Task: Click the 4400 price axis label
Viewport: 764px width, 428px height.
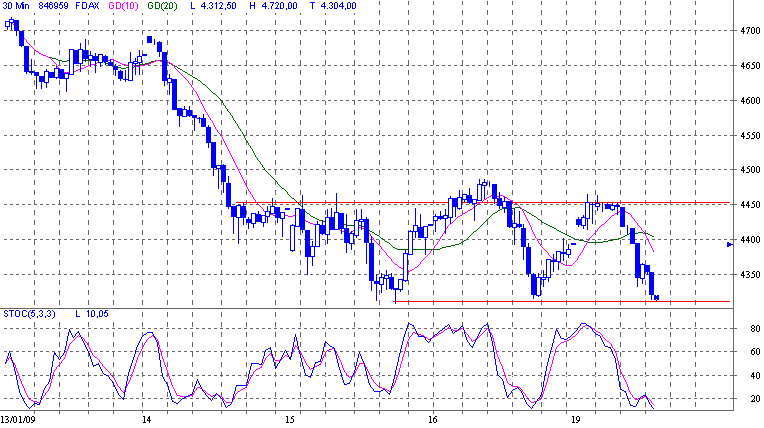Action: (750, 239)
